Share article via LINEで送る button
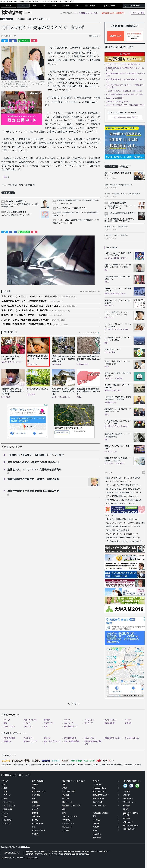This screenshot has width=147, height=868. tap(23, 41)
